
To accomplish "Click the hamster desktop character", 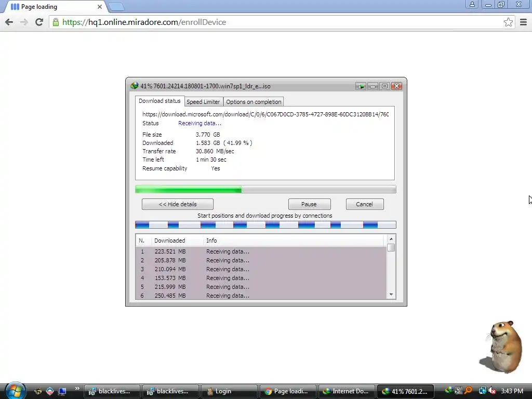I will (x=502, y=347).
